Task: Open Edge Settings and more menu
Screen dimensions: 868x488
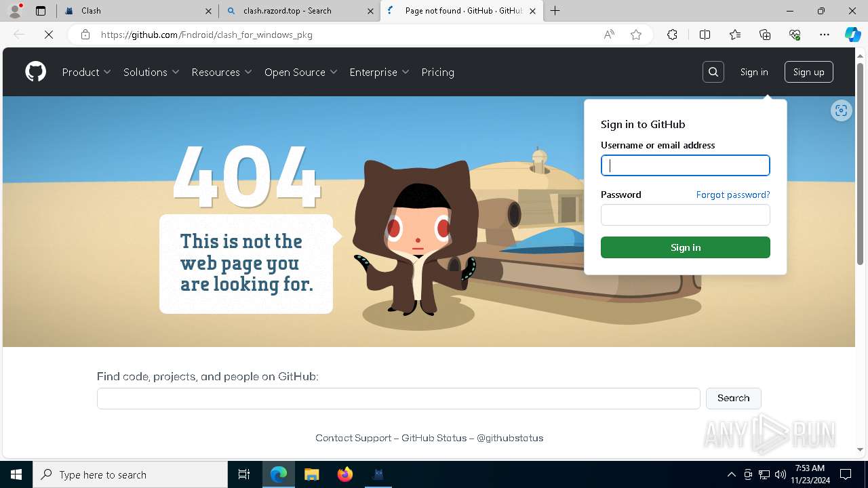Action: coord(825,35)
